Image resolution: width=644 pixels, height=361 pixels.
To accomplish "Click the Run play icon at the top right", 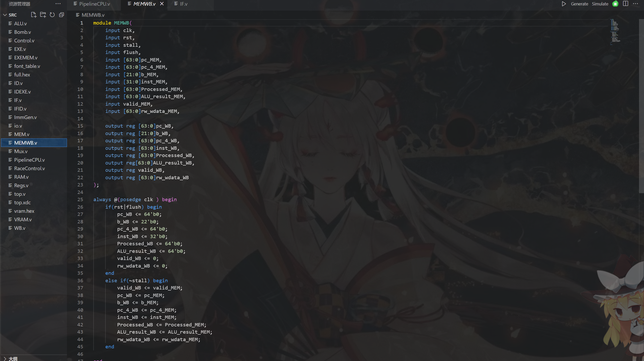I will pos(564,4).
